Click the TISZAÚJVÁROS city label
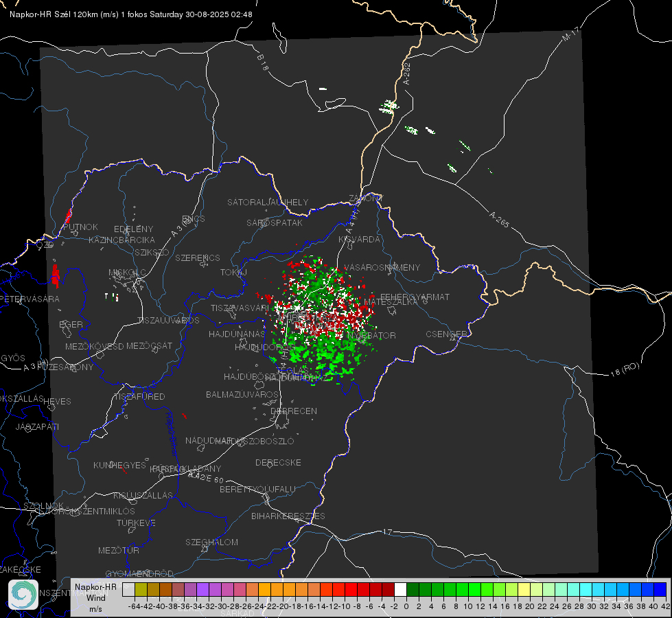This screenshot has height=618, width=672. click(168, 321)
